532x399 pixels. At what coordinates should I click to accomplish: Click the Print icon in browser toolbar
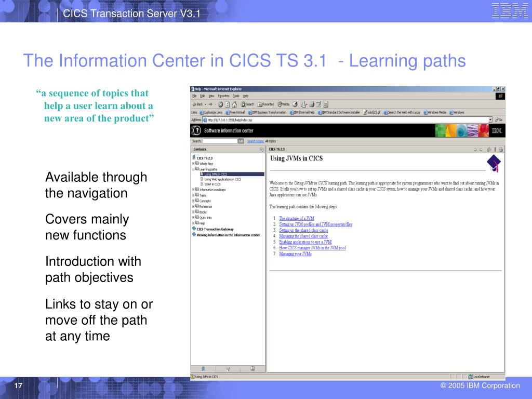(312, 104)
